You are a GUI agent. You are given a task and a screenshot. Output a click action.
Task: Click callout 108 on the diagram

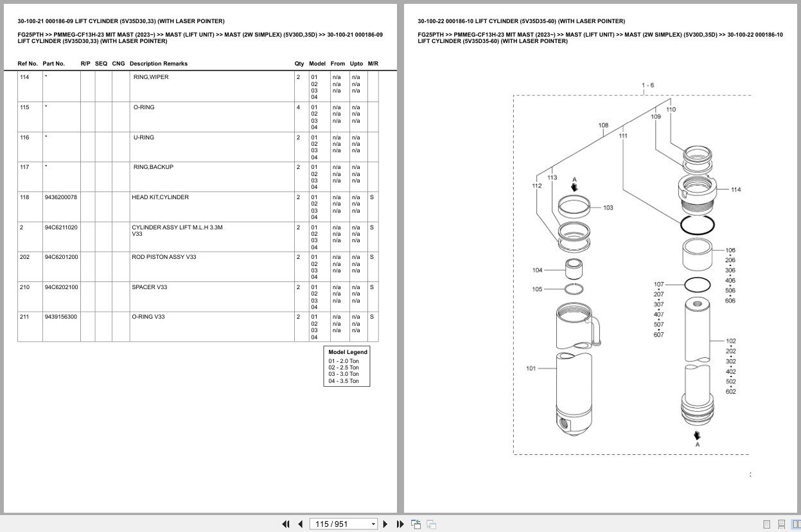603,125
